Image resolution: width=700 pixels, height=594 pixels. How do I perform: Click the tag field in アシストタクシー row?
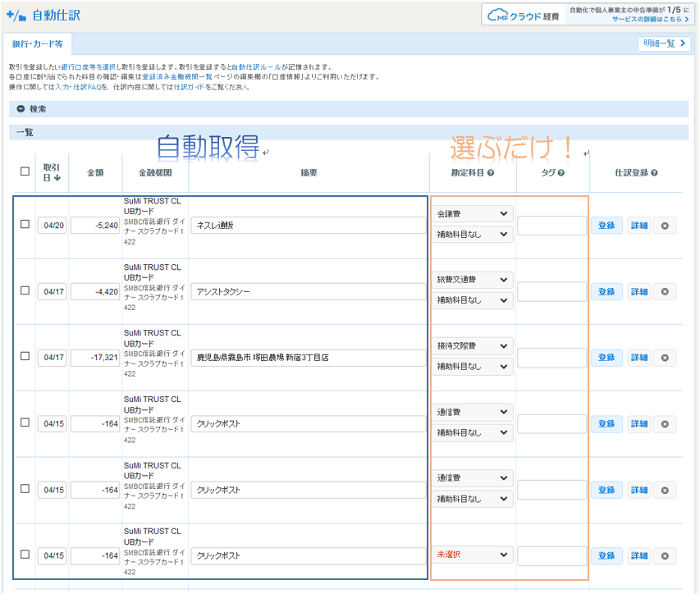click(x=551, y=291)
